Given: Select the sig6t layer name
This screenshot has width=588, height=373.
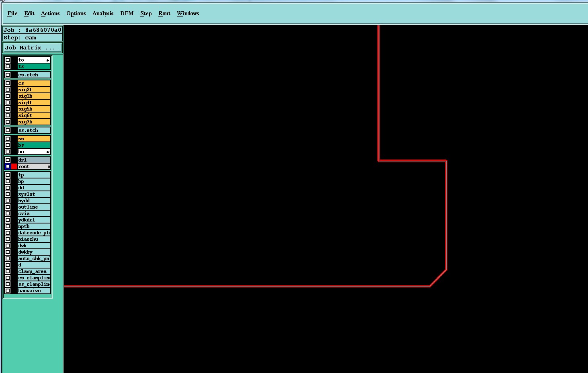Looking at the screenshot, I should [x=34, y=115].
